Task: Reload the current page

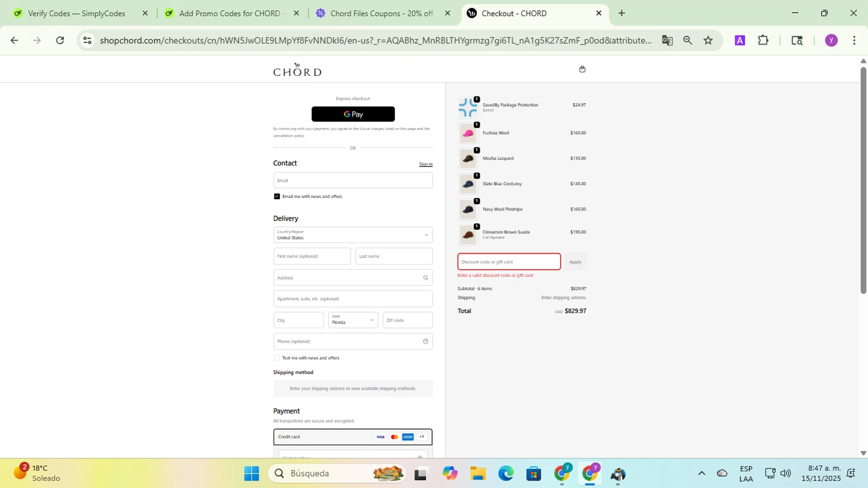Action: point(60,41)
